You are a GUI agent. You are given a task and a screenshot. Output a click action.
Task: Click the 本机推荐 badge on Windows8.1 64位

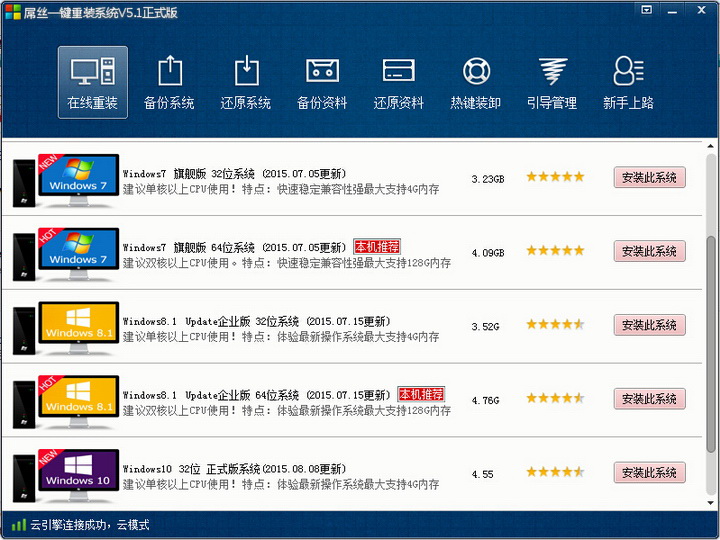tap(421, 394)
